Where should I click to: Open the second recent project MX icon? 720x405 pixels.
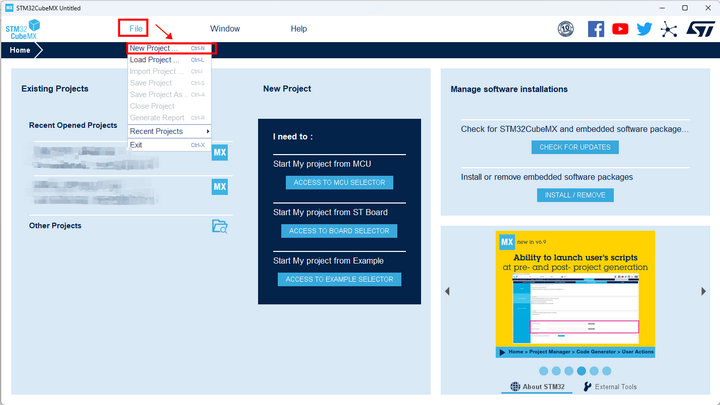tap(220, 187)
